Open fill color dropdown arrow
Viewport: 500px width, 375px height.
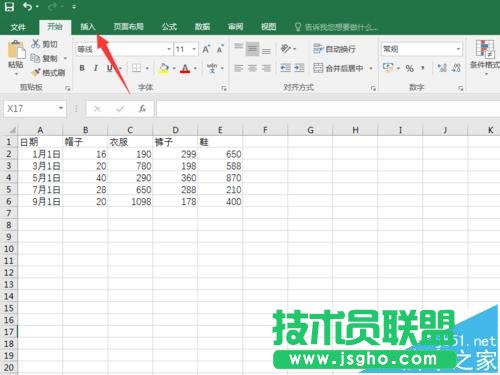pos(174,68)
